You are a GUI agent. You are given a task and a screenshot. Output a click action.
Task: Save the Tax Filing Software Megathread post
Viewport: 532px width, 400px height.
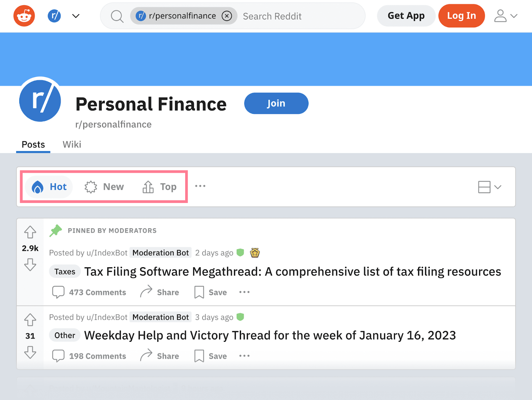point(210,292)
